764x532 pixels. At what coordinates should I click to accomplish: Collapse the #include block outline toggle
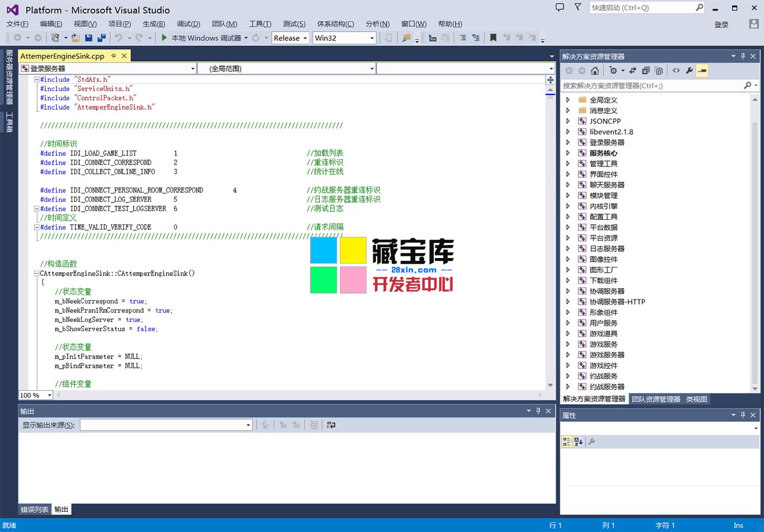[37, 80]
